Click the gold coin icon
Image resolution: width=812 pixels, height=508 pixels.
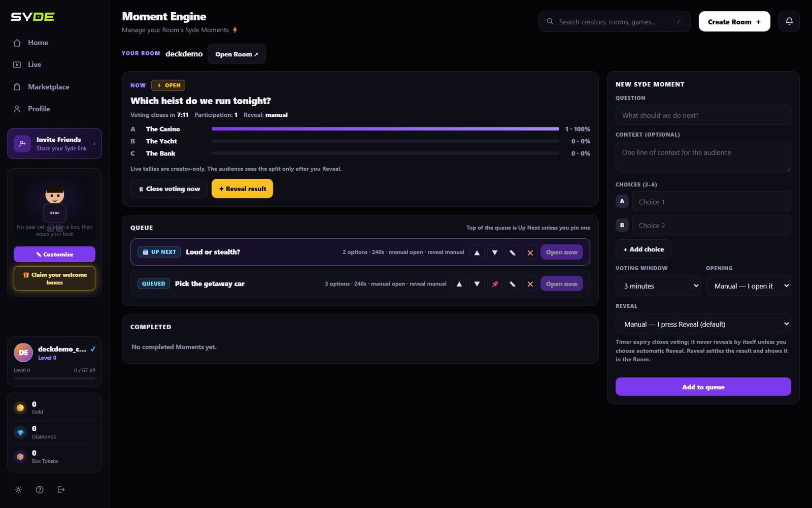pos(20,408)
